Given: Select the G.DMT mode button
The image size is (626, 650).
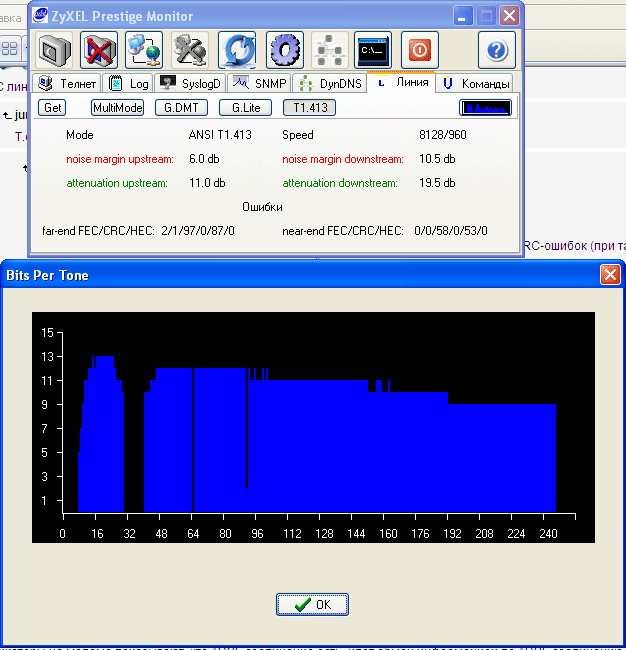Looking at the screenshot, I should [x=181, y=108].
